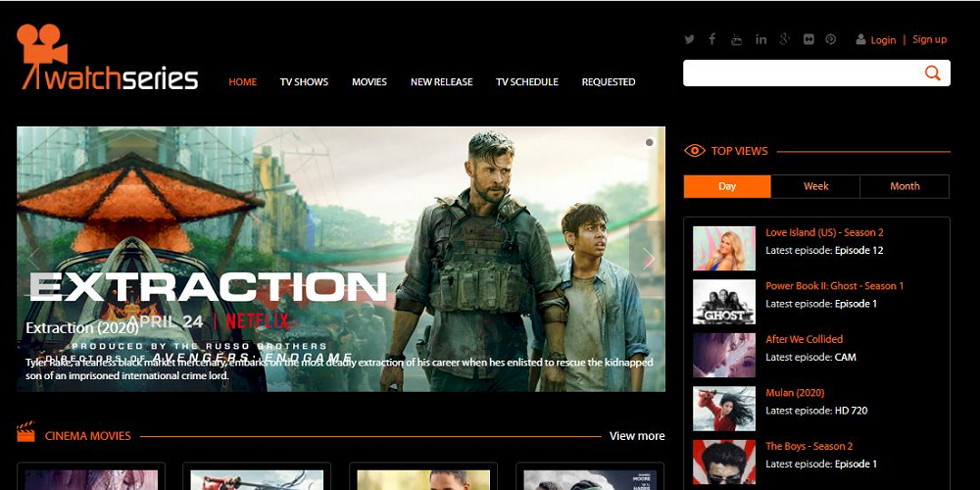
Task: Open the TV SHOWS menu item
Action: coord(304,82)
